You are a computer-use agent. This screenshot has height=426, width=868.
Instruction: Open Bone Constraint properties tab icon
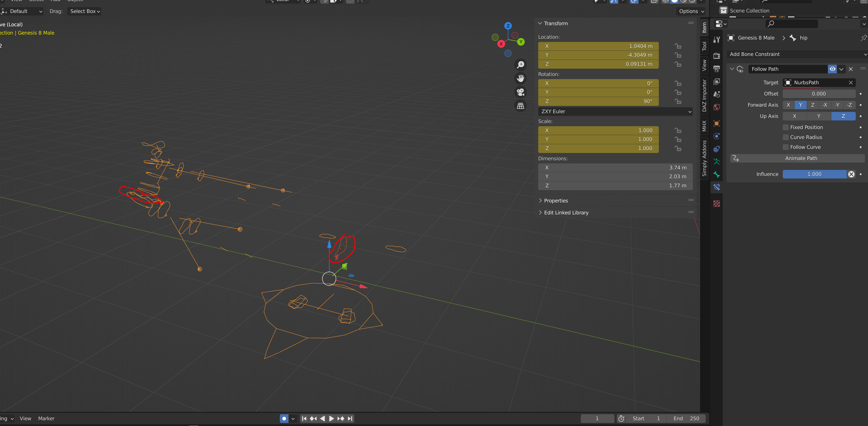tap(717, 187)
